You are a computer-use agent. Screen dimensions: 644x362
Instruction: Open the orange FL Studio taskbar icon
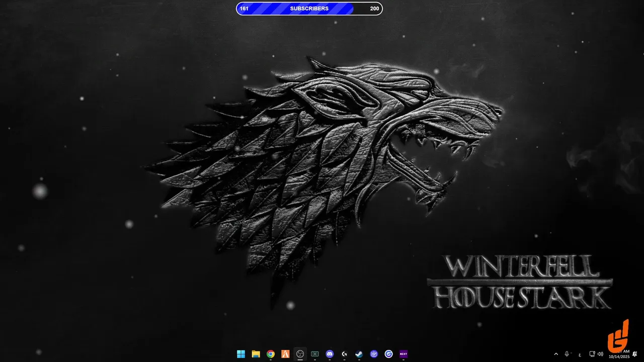click(x=285, y=354)
